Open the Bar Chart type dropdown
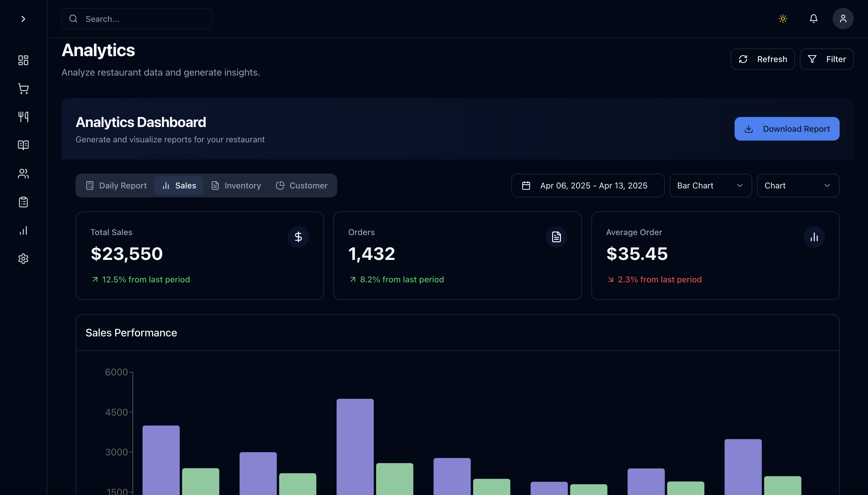868x495 pixels. [710, 185]
